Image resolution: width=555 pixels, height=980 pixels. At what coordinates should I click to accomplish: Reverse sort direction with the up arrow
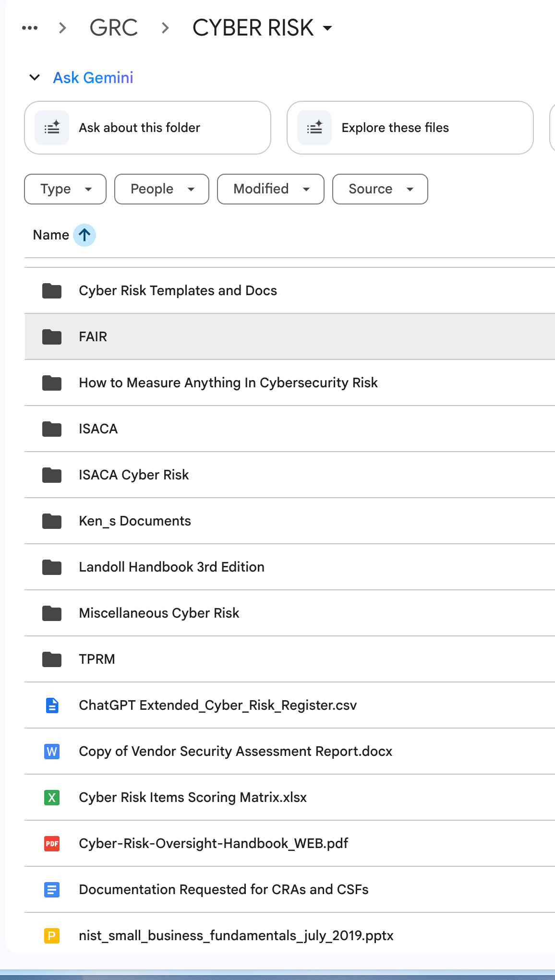point(84,235)
